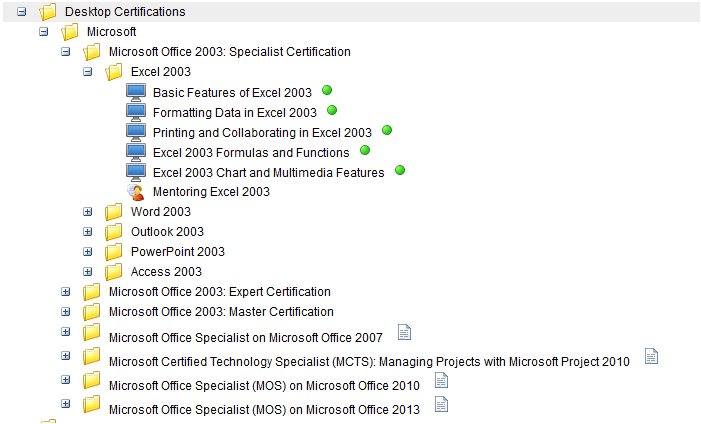Expand MOS on Microsoft Office 2013 node

[x=66, y=404]
